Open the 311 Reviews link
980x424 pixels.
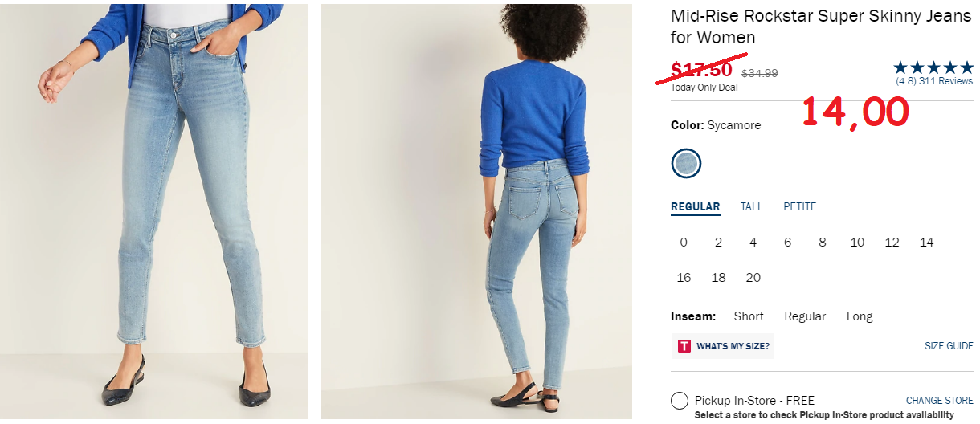click(x=945, y=81)
